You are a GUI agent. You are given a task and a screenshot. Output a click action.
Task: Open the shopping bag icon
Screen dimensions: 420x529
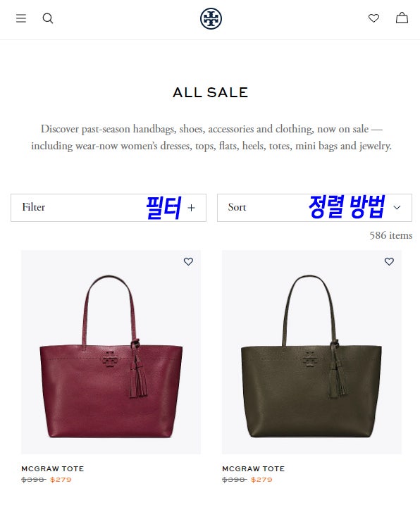(402, 18)
